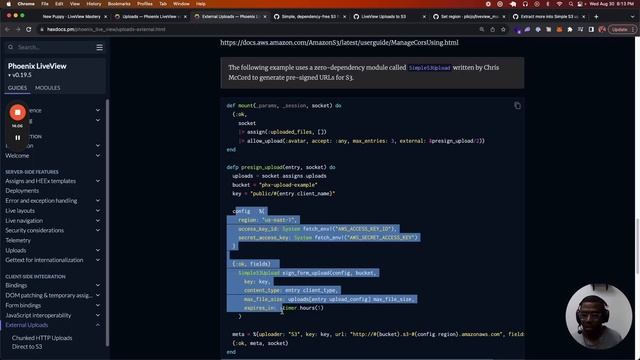Stop the screen recording
Screen dimensions: 640x360
[x=18, y=112]
